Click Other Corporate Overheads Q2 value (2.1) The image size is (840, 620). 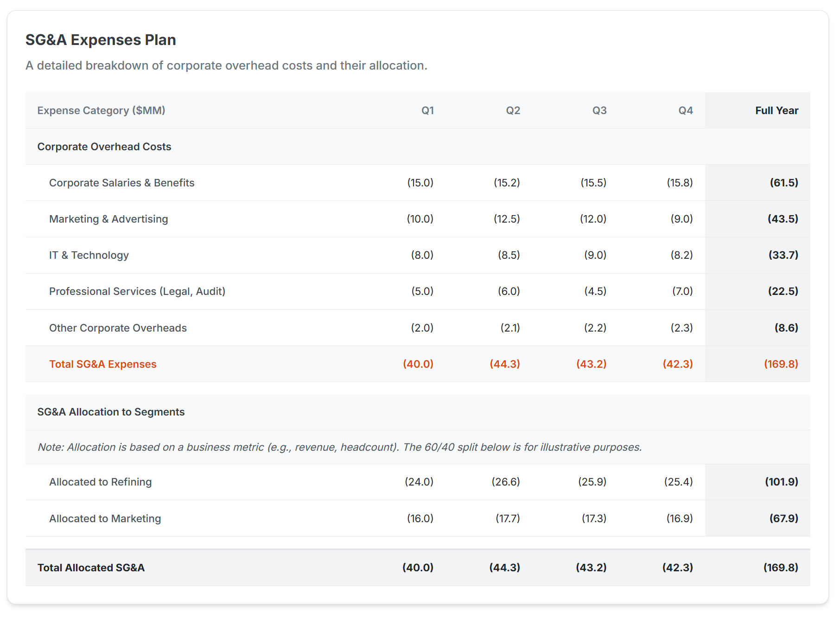[510, 328]
